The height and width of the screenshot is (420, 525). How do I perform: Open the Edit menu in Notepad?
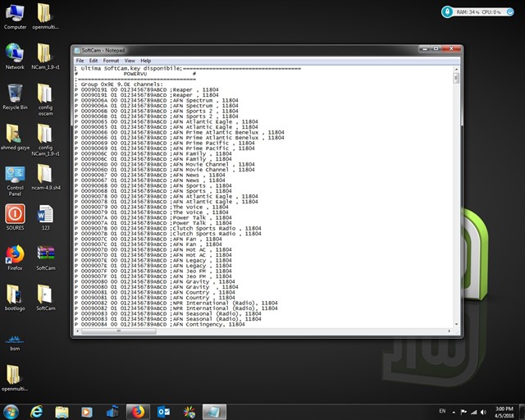point(94,61)
